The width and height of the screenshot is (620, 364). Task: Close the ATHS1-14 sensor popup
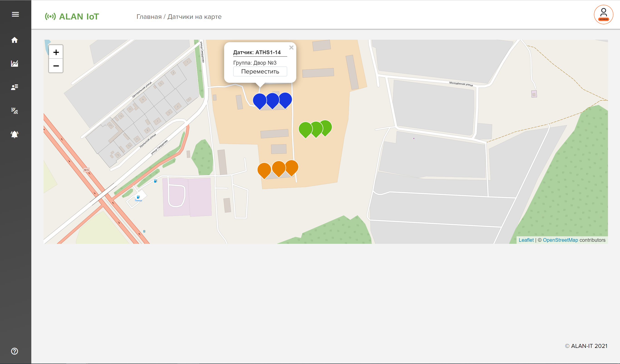(x=291, y=48)
